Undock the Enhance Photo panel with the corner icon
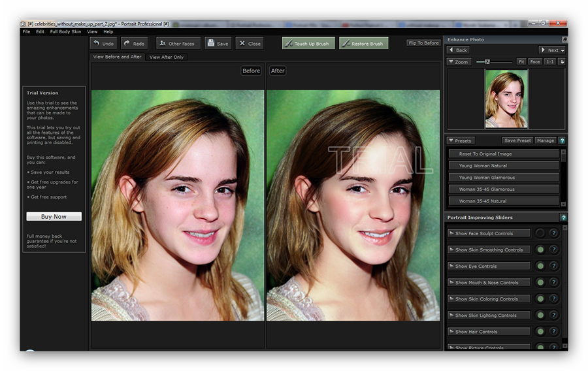The image size is (588, 371). coord(564,39)
